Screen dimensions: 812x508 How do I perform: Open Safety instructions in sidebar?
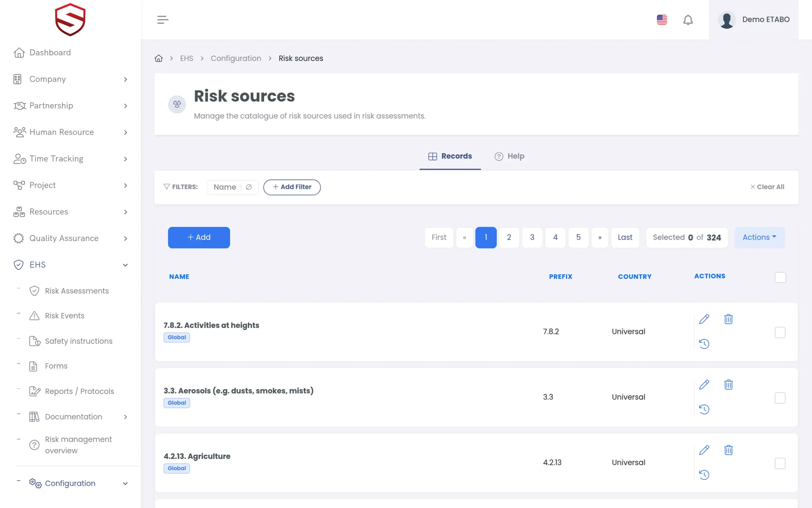click(71, 341)
